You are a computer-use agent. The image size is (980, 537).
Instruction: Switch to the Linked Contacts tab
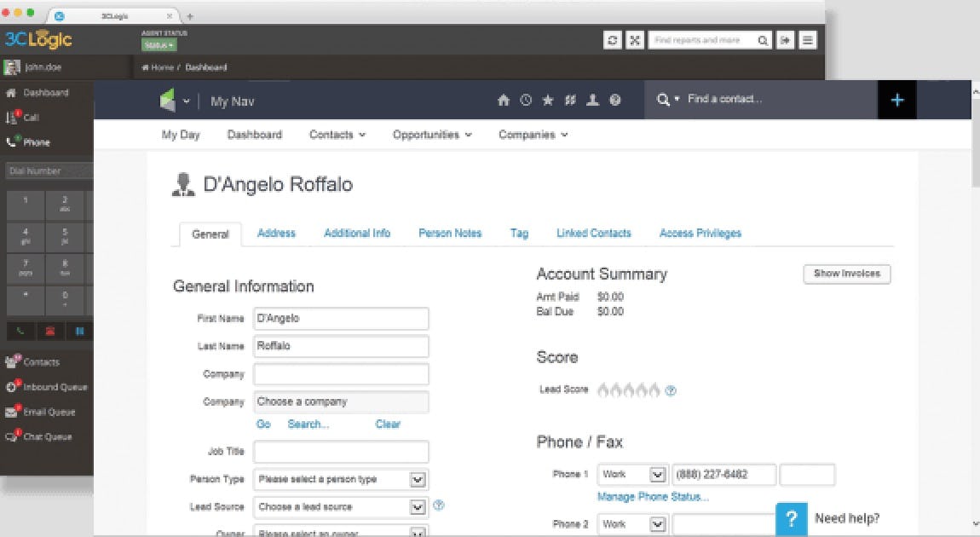point(594,234)
